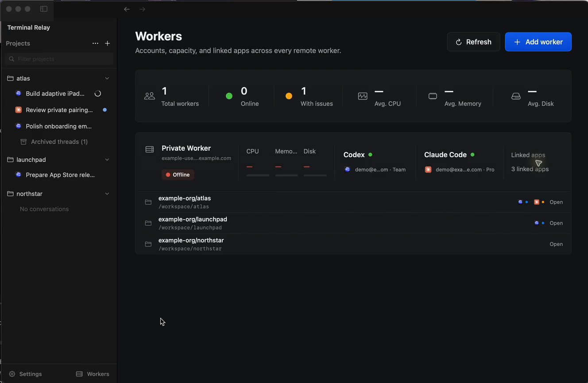Image resolution: width=588 pixels, height=383 pixels.
Task: Click the Codex account heading
Action: (354, 155)
